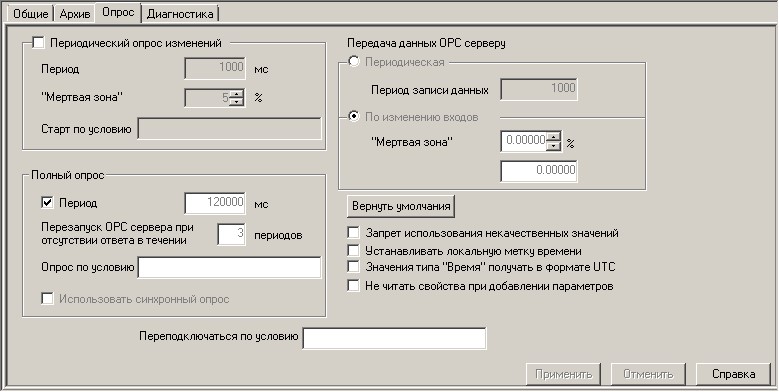Click the Передача данных OPC серверу heading
This screenshot has width=779, height=392.
pyautogui.click(x=426, y=43)
